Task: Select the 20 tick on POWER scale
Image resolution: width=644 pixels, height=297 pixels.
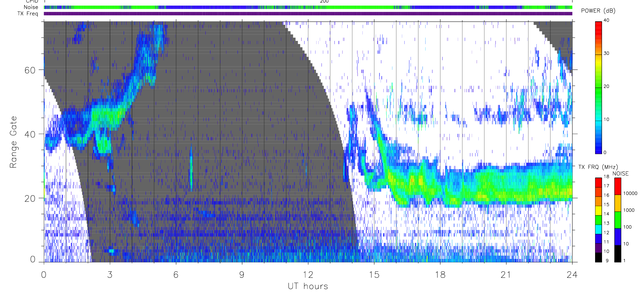Action: [606, 86]
